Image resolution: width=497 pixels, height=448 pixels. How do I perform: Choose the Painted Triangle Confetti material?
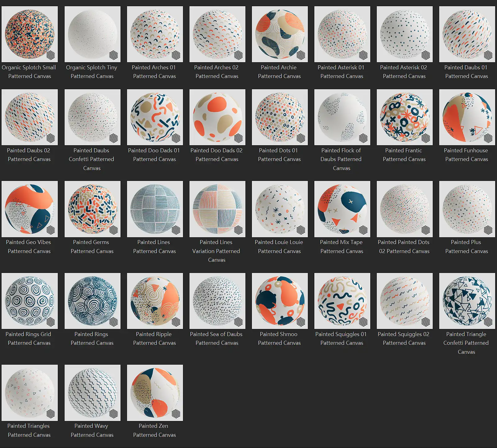(467, 301)
